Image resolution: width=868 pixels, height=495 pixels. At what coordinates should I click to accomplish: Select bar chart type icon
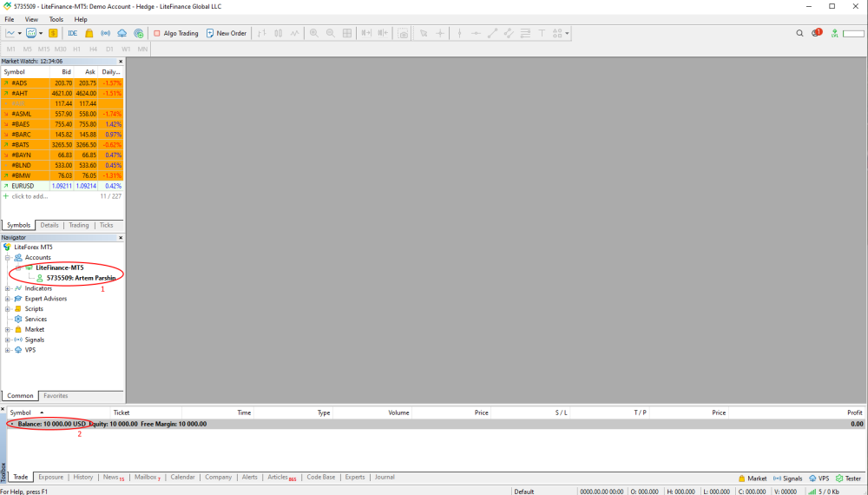[x=262, y=33]
